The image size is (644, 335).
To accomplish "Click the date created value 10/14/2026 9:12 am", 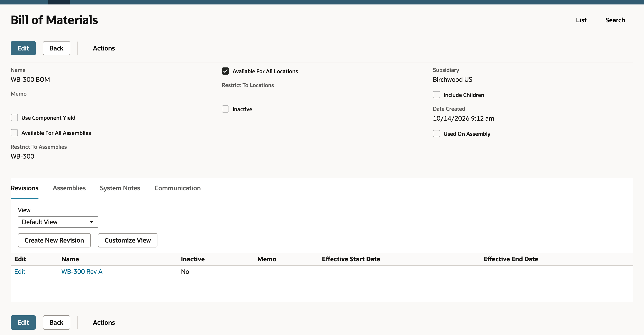I will point(463,118).
